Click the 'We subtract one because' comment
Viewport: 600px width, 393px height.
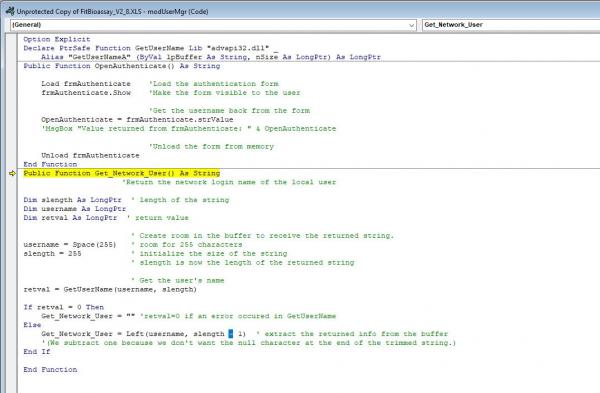[x=249, y=343]
